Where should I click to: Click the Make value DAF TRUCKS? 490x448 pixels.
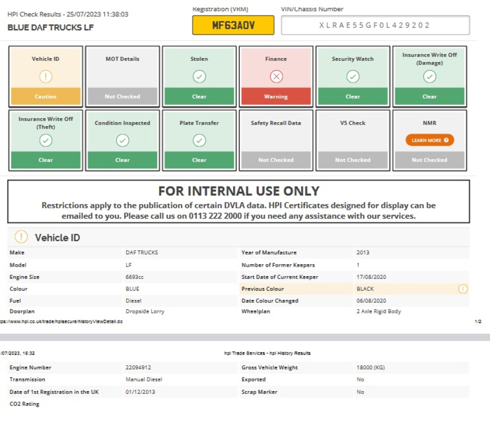tap(142, 253)
